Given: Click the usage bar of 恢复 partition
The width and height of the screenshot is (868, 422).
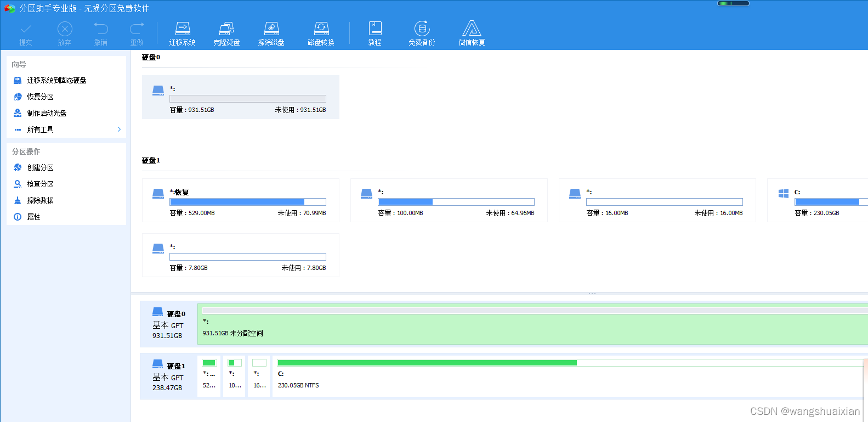Looking at the screenshot, I should pos(248,202).
